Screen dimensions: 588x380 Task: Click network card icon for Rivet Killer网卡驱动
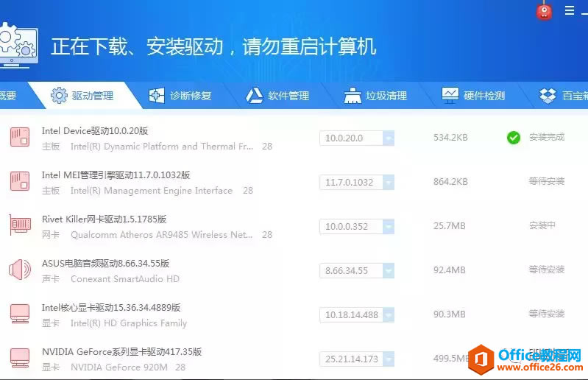click(x=20, y=225)
